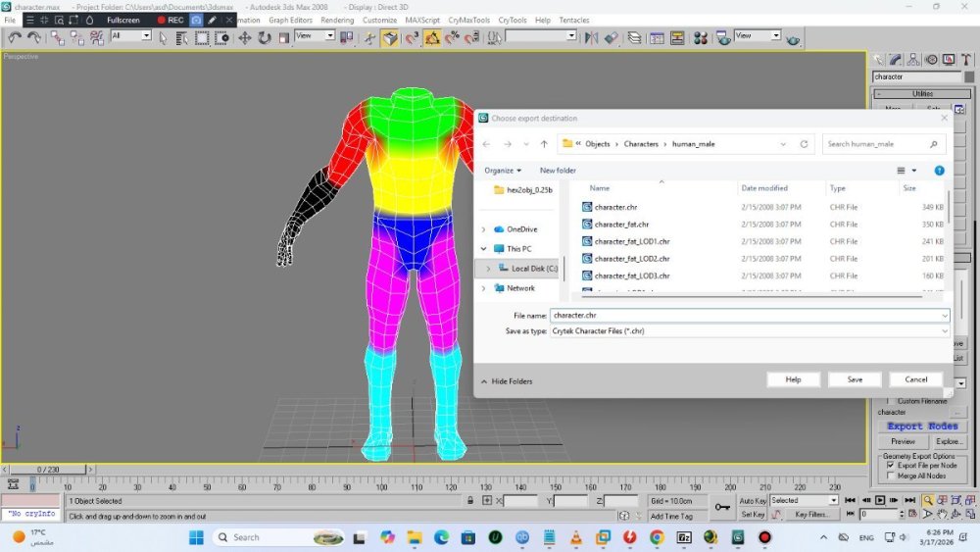The width and height of the screenshot is (980, 552).
Task: Open CryMaxTools menu
Action: coord(468,20)
